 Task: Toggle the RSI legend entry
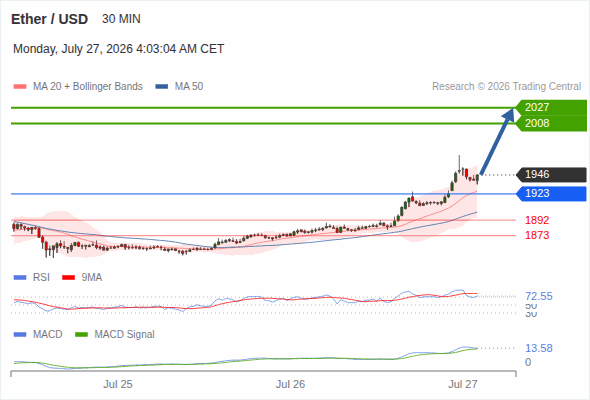(32, 277)
